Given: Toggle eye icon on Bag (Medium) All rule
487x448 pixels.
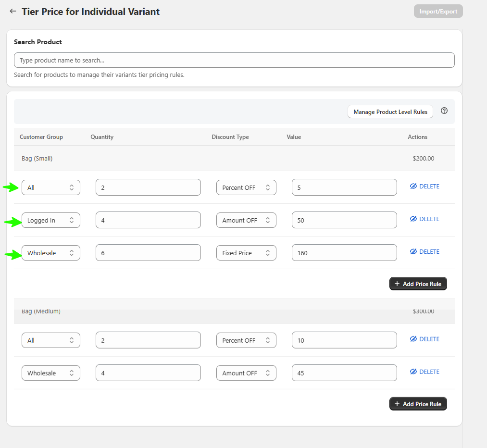Looking at the screenshot, I should point(413,339).
